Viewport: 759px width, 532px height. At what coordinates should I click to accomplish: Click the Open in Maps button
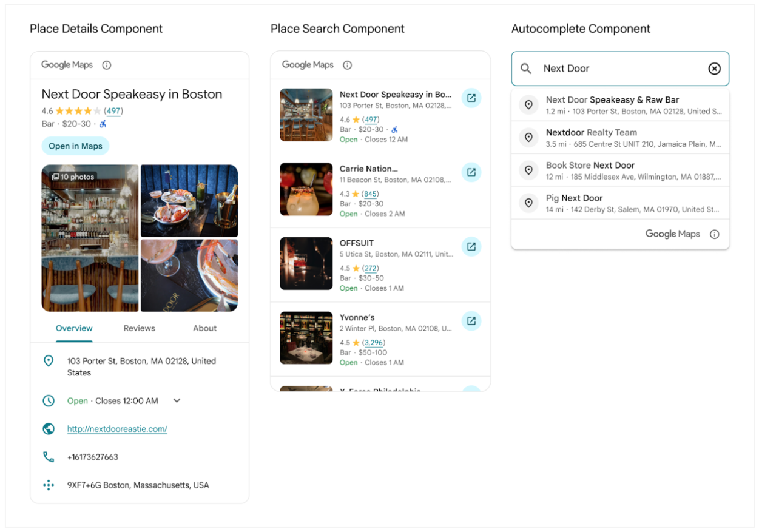click(x=75, y=146)
